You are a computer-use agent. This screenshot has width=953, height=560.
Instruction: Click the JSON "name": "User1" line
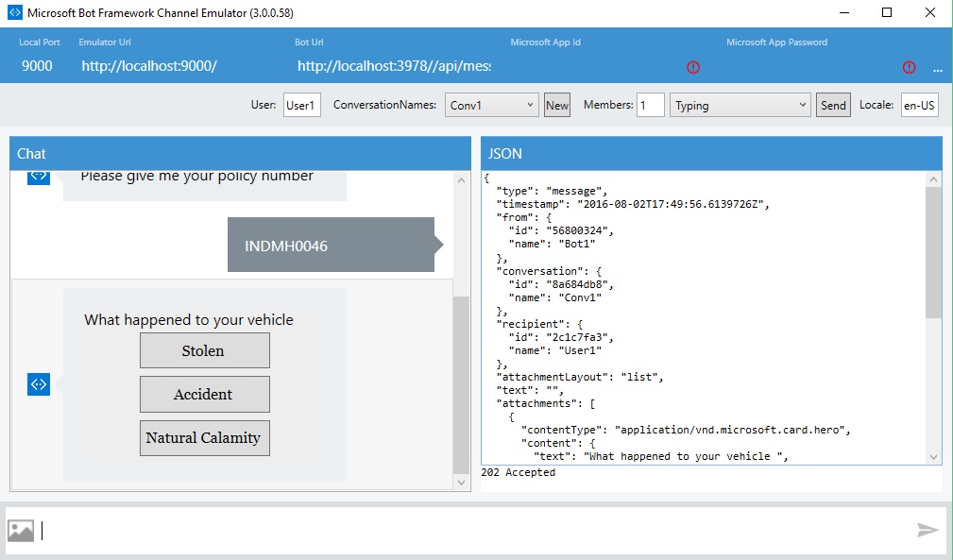[x=555, y=350]
